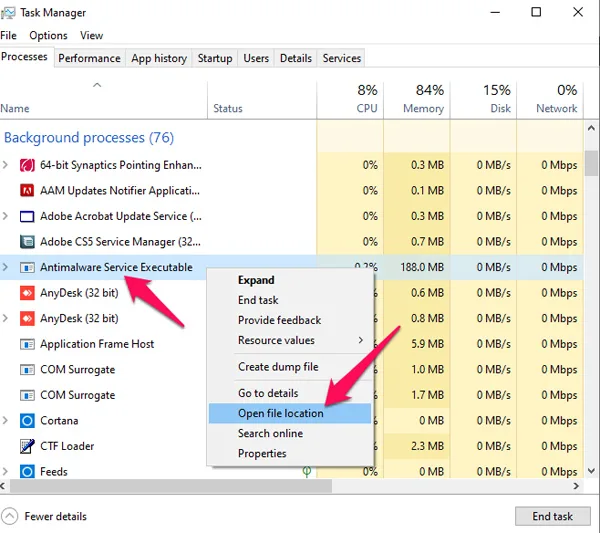Switch to the Performance tab
Image resolution: width=600 pixels, height=533 pixels.
pos(90,58)
